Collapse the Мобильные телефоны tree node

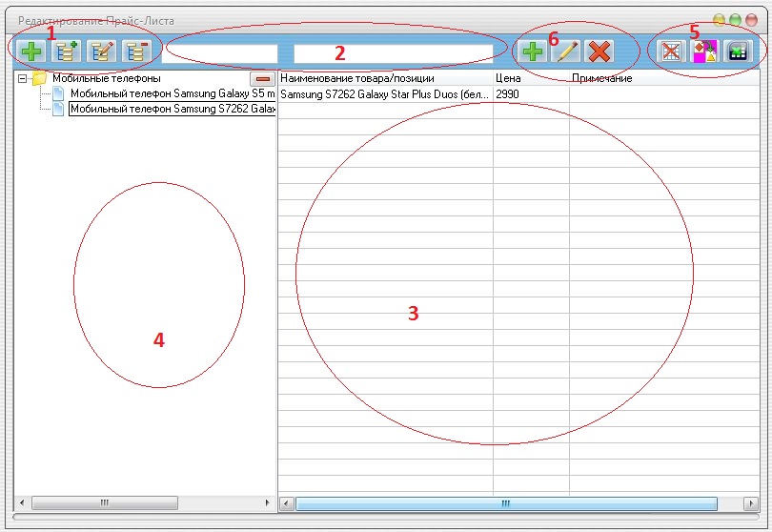(22, 78)
